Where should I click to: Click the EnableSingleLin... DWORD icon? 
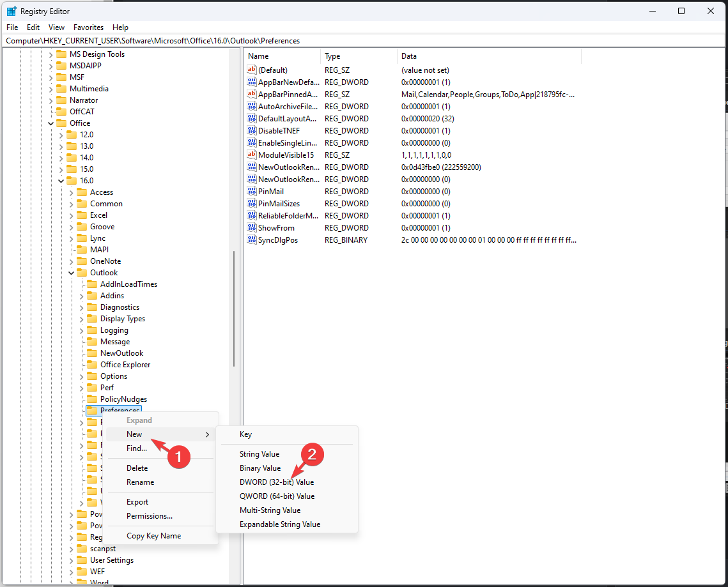(x=252, y=142)
